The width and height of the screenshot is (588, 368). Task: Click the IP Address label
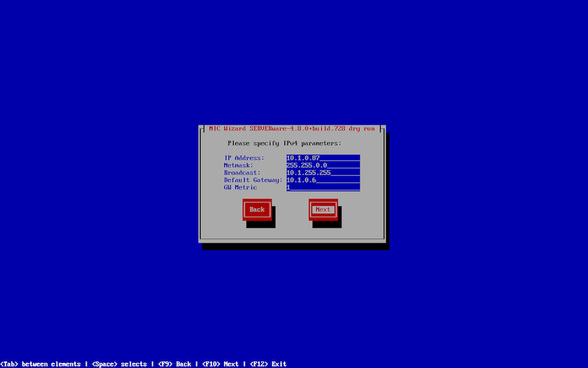click(x=243, y=158)
